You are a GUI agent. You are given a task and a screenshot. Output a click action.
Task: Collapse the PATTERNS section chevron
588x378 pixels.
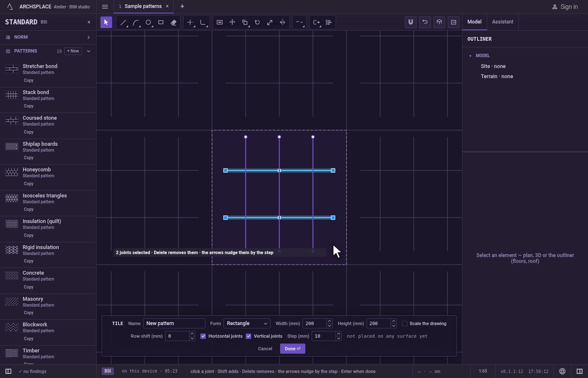[89, 51]
